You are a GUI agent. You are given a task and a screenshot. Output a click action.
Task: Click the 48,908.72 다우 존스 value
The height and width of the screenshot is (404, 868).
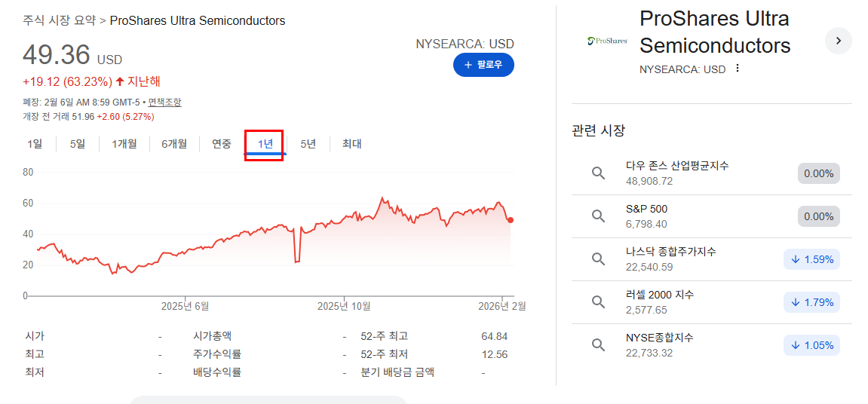[x=649, y=181]
